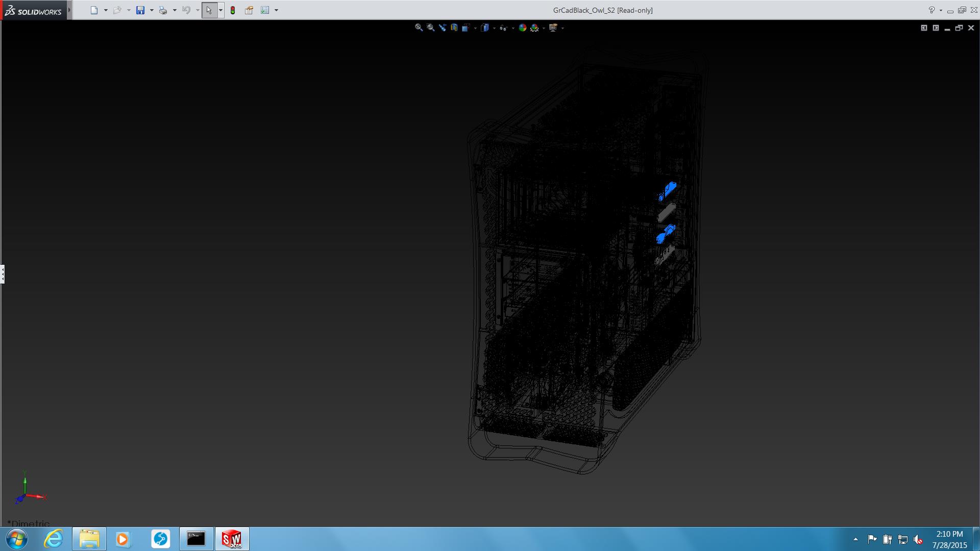Expand the SOLIDWORKS menu flyout arrow

click(69, 10)
